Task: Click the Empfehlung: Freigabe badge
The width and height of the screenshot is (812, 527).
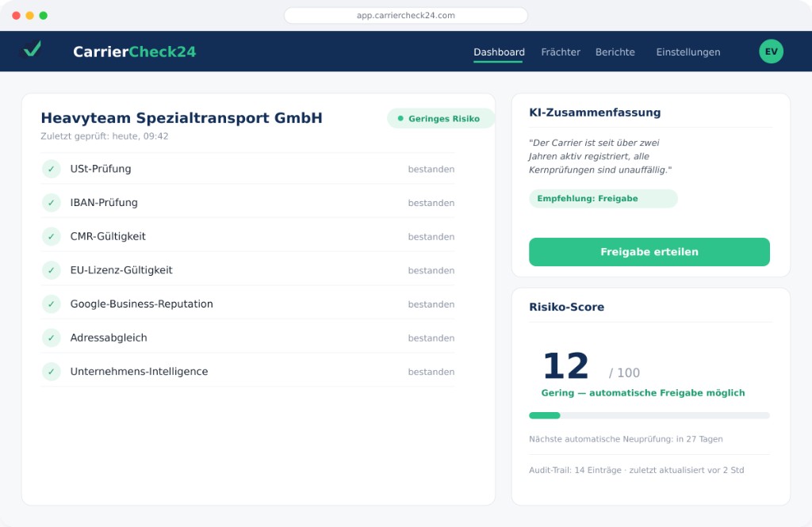Action: [603, 198]
